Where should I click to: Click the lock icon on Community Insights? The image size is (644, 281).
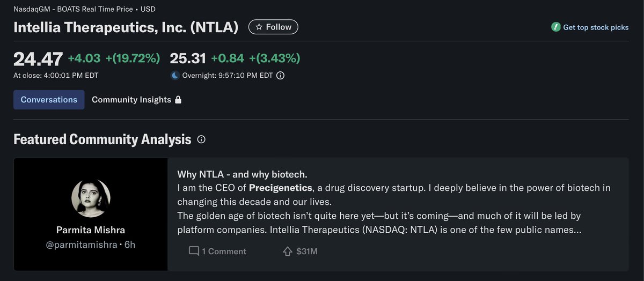click(178, 100)
